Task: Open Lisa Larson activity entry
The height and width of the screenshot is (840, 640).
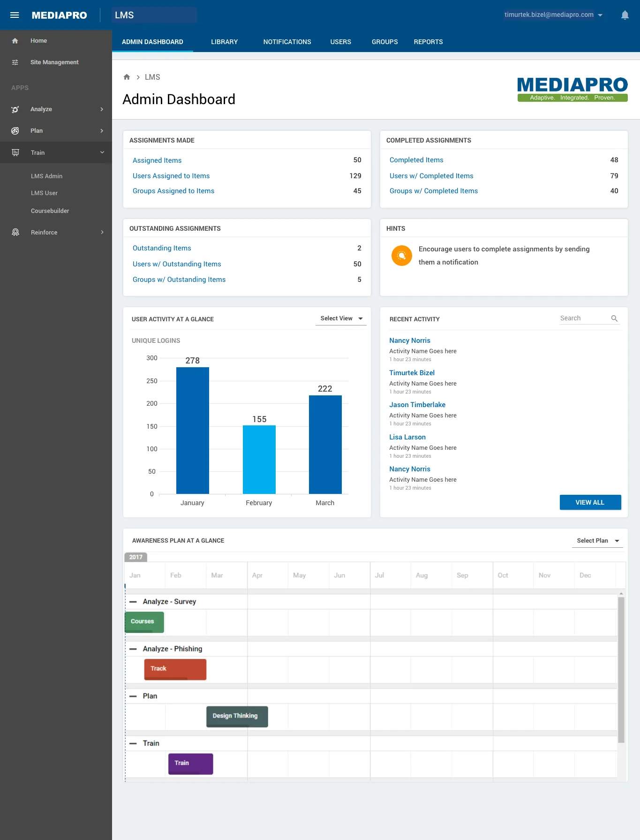Action: click(407, 437)
